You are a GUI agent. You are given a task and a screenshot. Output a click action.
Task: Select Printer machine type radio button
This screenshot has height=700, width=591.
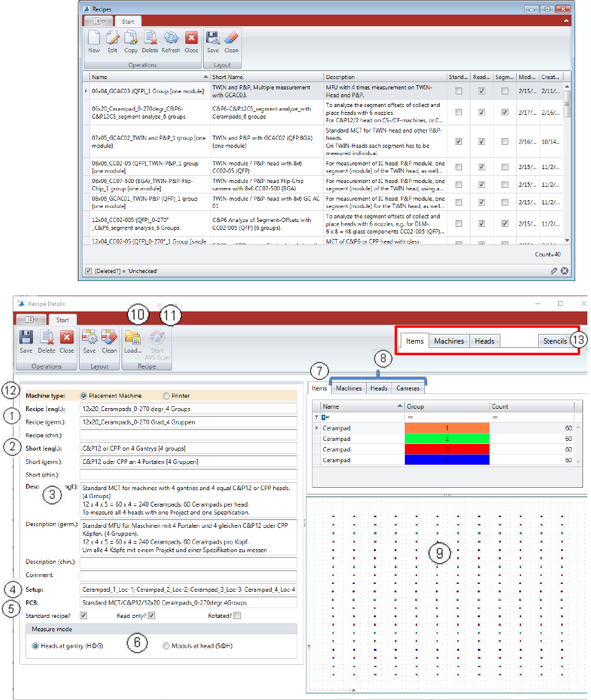(x=166, y=395)
